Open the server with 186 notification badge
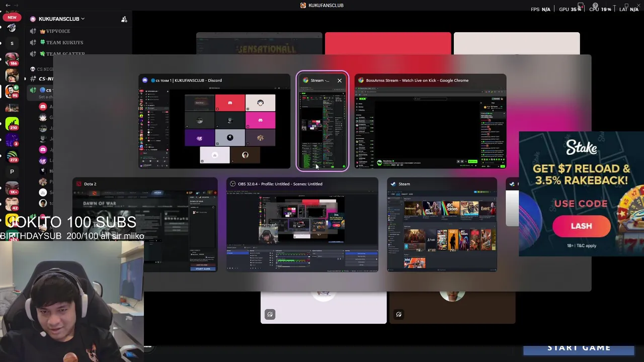Screen dimensions: 644x362 pyautogui.click(x=12, y=60)
